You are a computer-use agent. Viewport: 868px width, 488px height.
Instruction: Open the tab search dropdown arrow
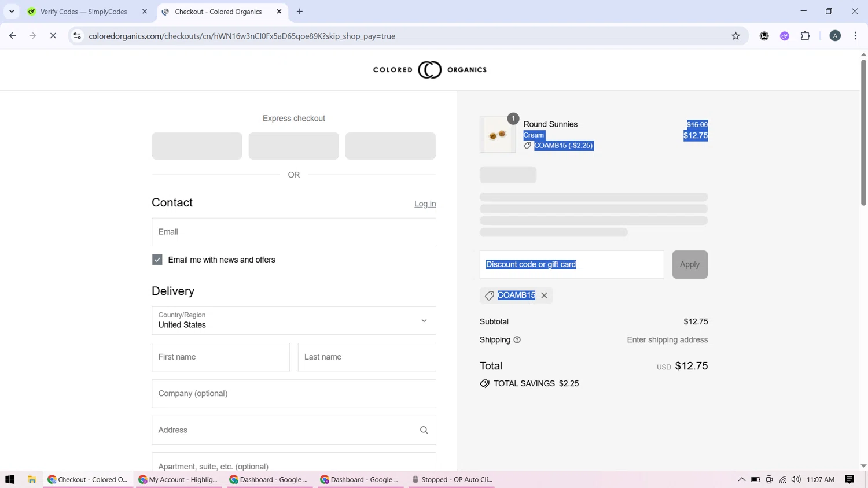[12, 12]
